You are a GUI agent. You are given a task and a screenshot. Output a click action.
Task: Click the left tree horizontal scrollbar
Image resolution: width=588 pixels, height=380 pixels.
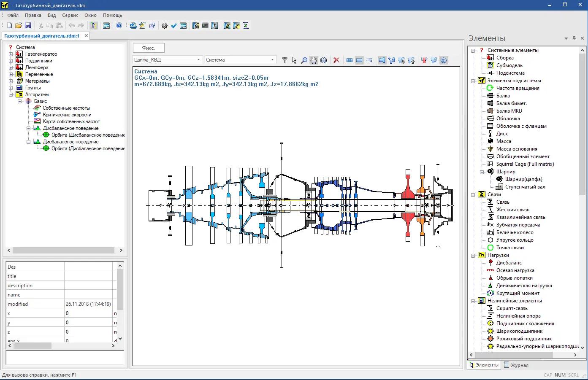63,250
